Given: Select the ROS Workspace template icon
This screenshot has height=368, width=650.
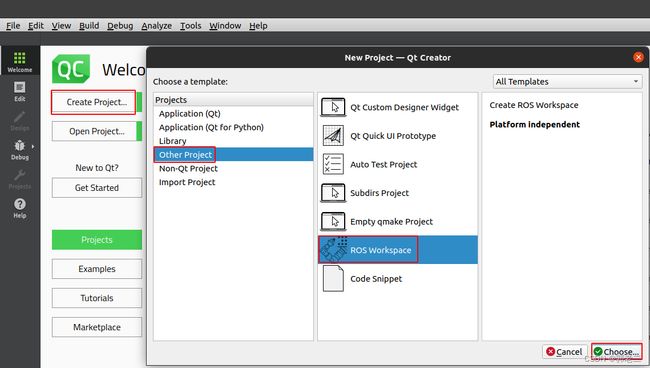Looking at the screenshot, I should coord(334,249).
